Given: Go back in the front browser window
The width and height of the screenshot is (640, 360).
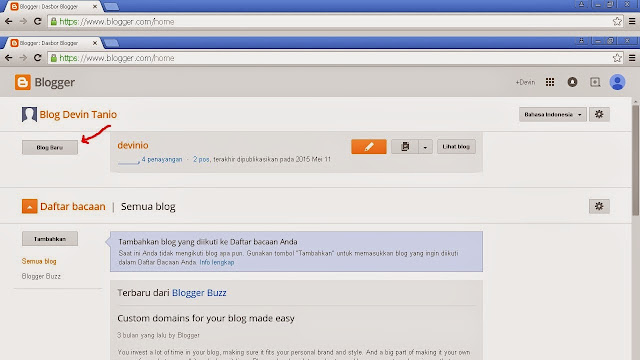Looking at the screenshot, I should pos(9,58).
